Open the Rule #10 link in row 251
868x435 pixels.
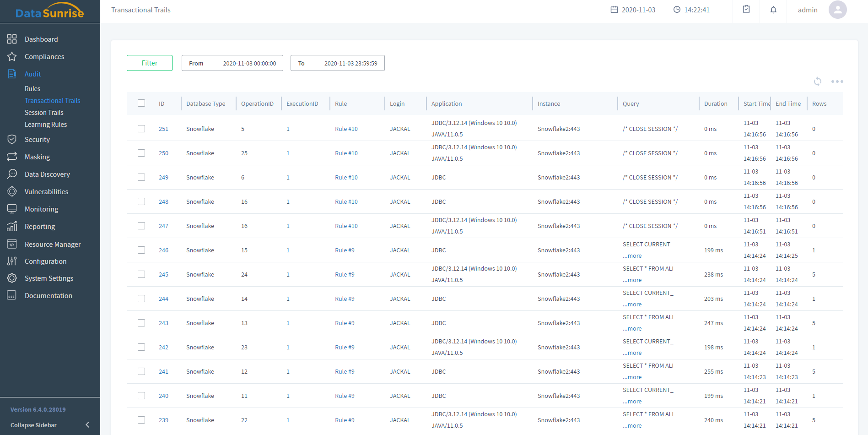[346, 129]
